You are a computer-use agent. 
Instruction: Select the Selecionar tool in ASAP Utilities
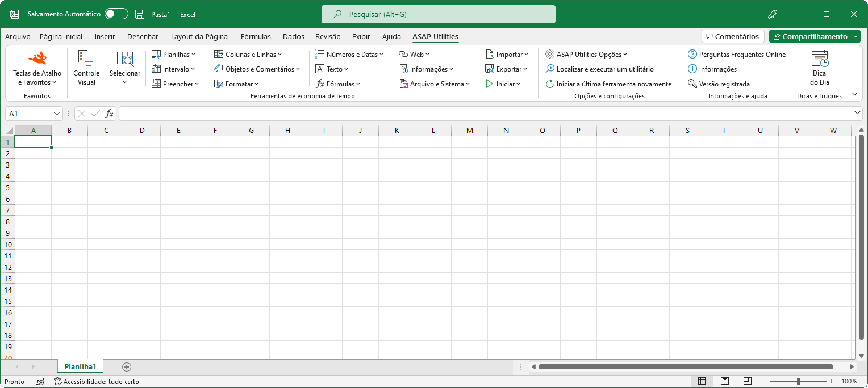coord(124,68)
